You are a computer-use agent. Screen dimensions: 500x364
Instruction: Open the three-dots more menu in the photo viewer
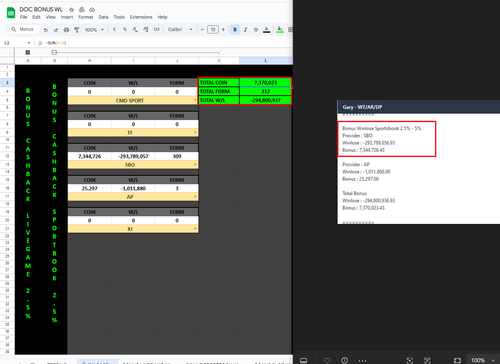[362, 360]
